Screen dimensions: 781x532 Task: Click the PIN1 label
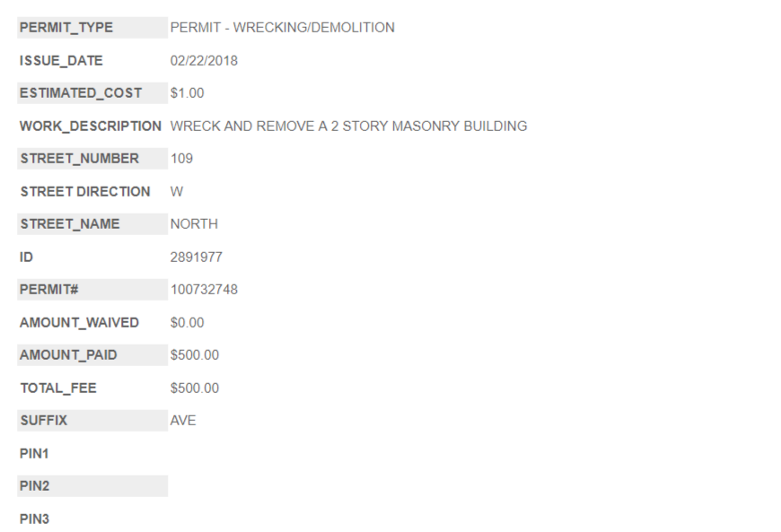34,454
